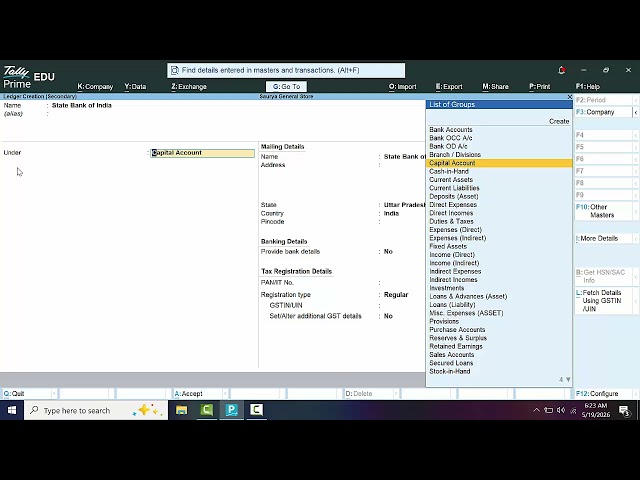
Task: Click the Find details search field
Action: point(286,70)
